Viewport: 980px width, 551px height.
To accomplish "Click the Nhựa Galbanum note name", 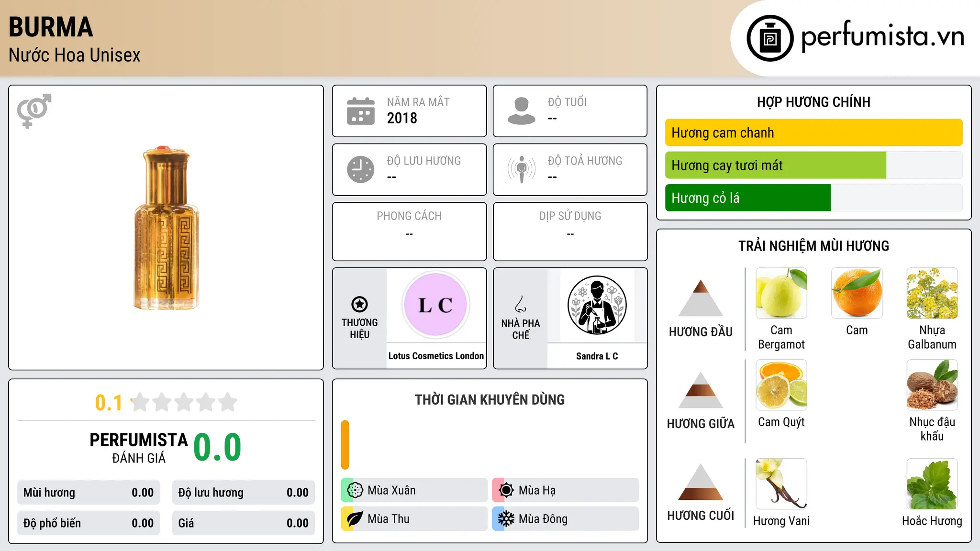I will coord(932,337).
